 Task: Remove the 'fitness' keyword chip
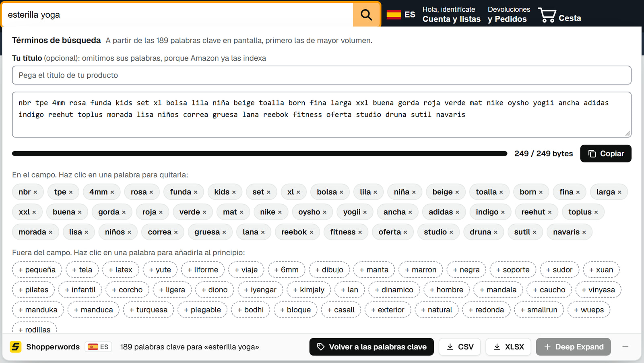pos(346,232)
